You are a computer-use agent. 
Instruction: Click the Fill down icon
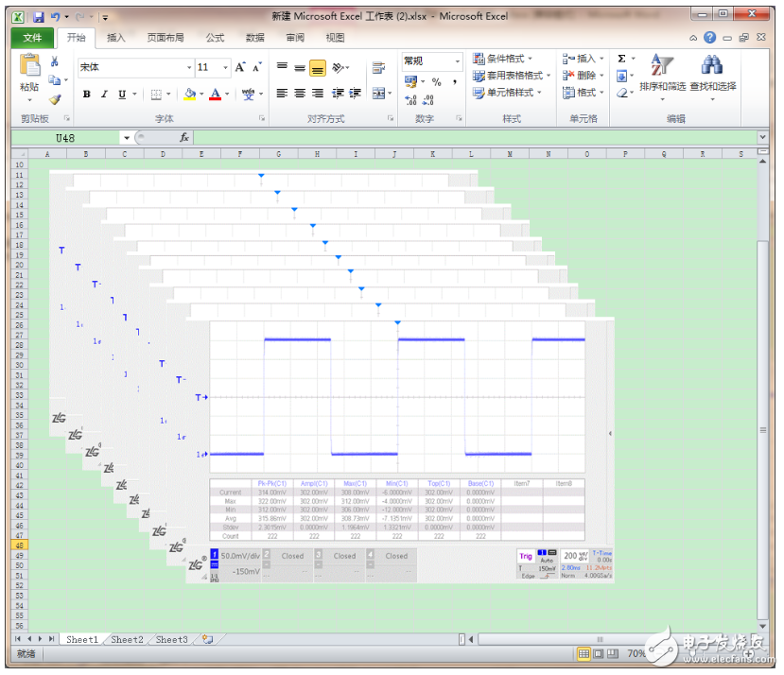(x=621, y=76)
